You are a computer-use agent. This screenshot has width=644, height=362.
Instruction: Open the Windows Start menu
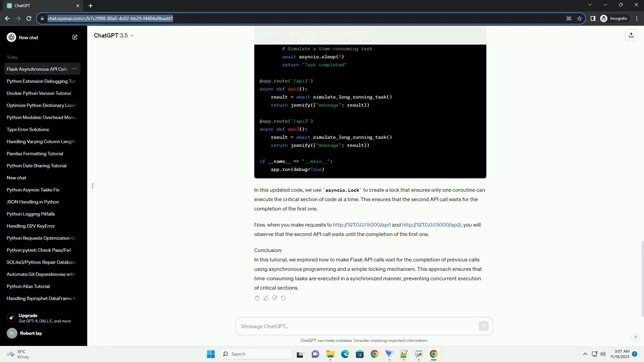[x=211, y=354]
